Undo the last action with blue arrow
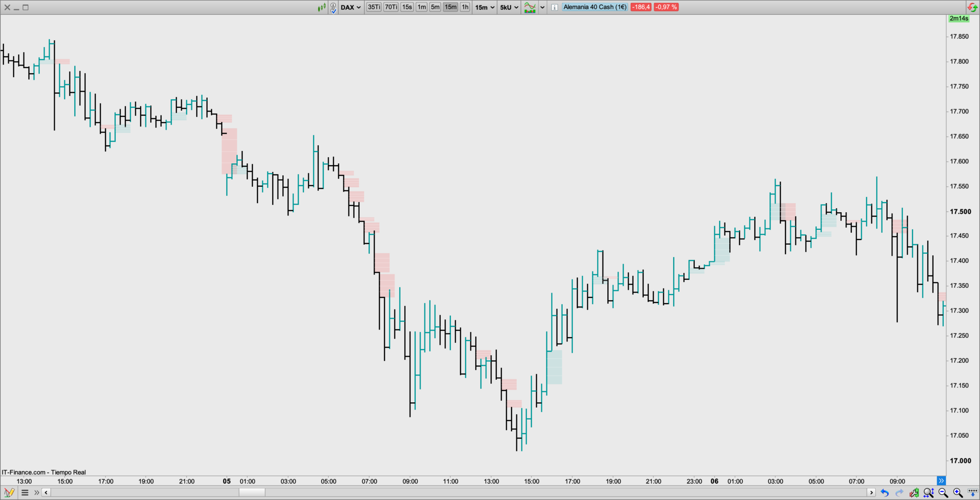Screen dimensions: 980x500 [884, 492]
